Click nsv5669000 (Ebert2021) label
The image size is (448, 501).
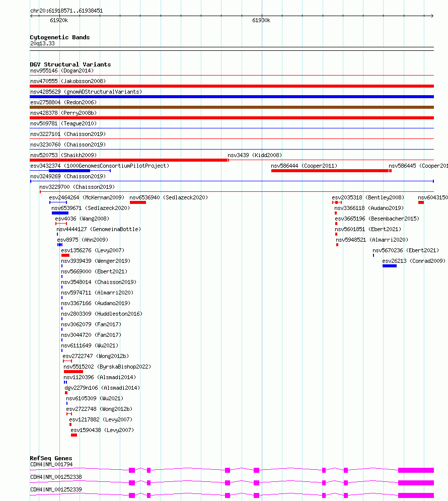point(94,271)
